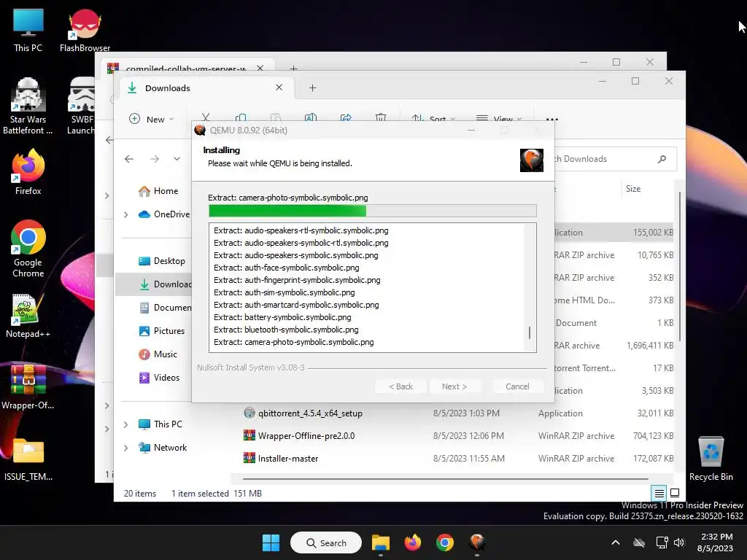Select Installer-master archive
The image size is (747, 560).
pyautogui.click(x=288, y=459)
